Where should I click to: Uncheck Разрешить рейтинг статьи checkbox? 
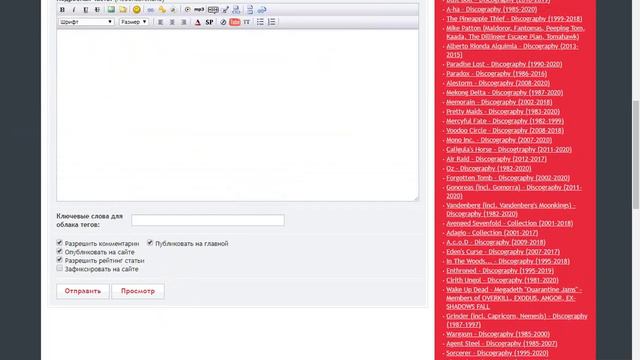click(x=60, y=260)
